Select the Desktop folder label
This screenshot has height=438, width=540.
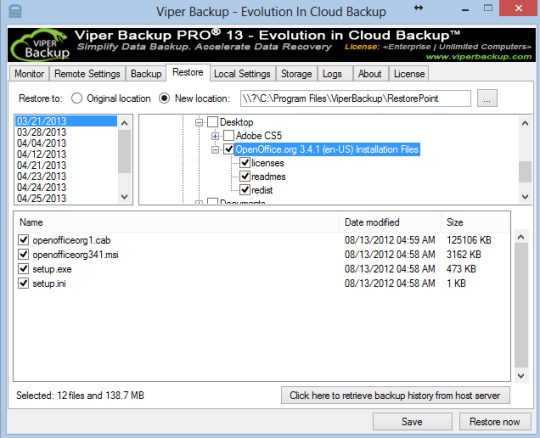coord(237,122)
